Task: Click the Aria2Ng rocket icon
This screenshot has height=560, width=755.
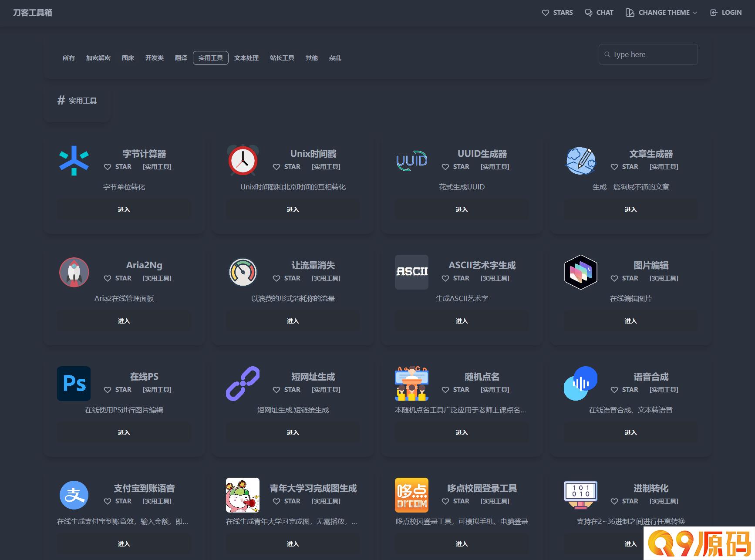Action: click(74, 272)
